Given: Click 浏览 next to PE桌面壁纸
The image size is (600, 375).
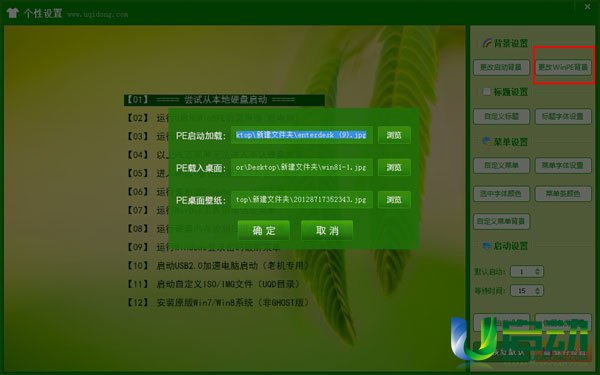Looking at the screenshot, I should (x=394, y=199).
